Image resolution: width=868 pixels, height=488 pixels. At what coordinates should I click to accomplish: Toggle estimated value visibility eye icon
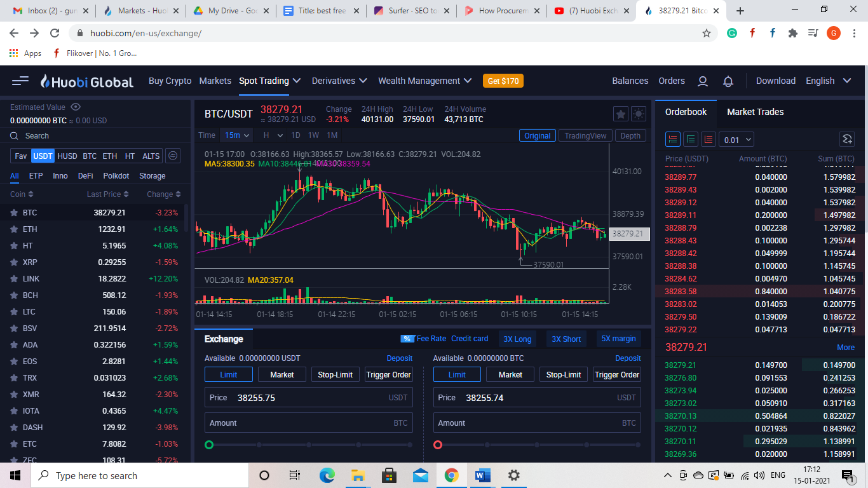click(76, 107)
